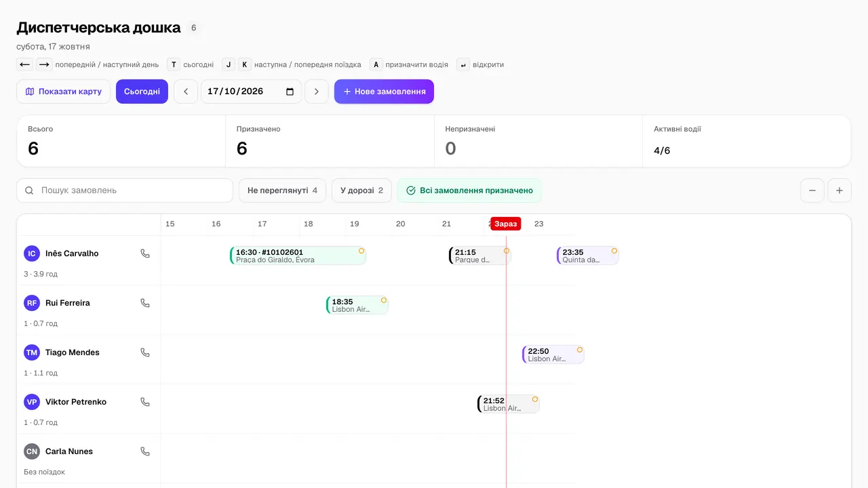The height and width of the screenshot is (488, 868).
Task: Create order via Нове замовлення
Action: 384,91
